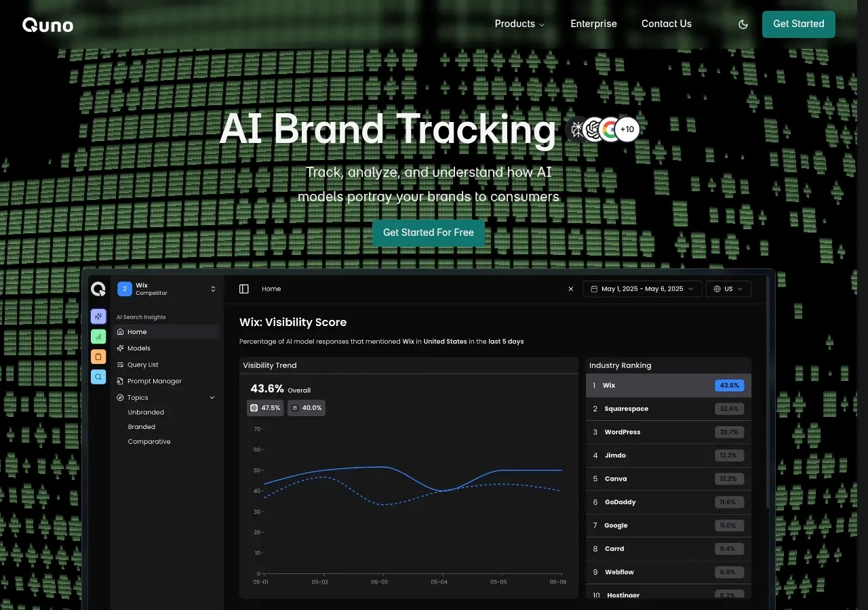Viewport: 868px width, 610px height.
Task: Go to the Enterprise page
Action: pyautogui.click(x=593, y=24)
